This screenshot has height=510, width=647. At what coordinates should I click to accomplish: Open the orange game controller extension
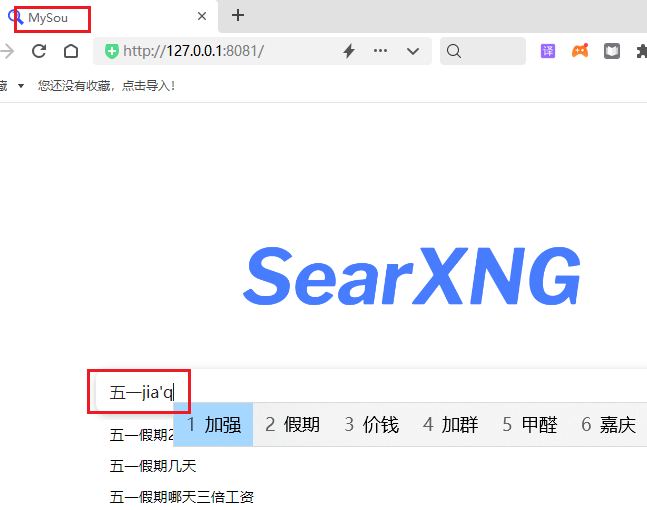[580, 51]
